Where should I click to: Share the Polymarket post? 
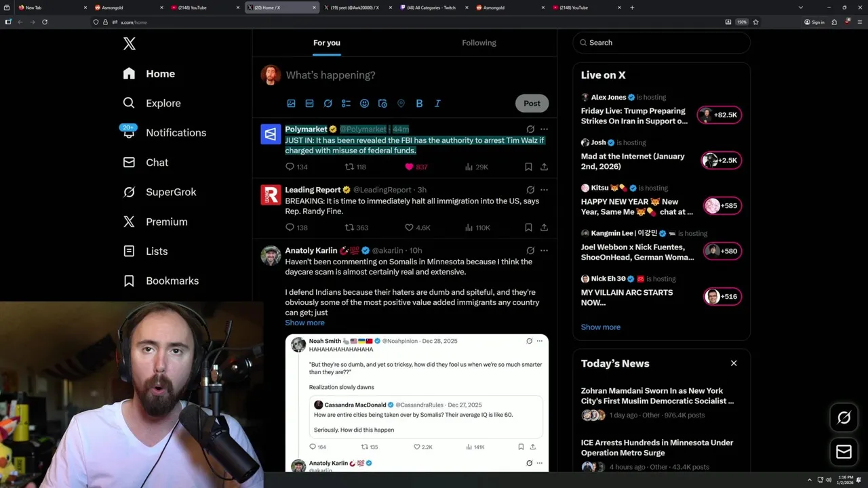click(544, 167)
